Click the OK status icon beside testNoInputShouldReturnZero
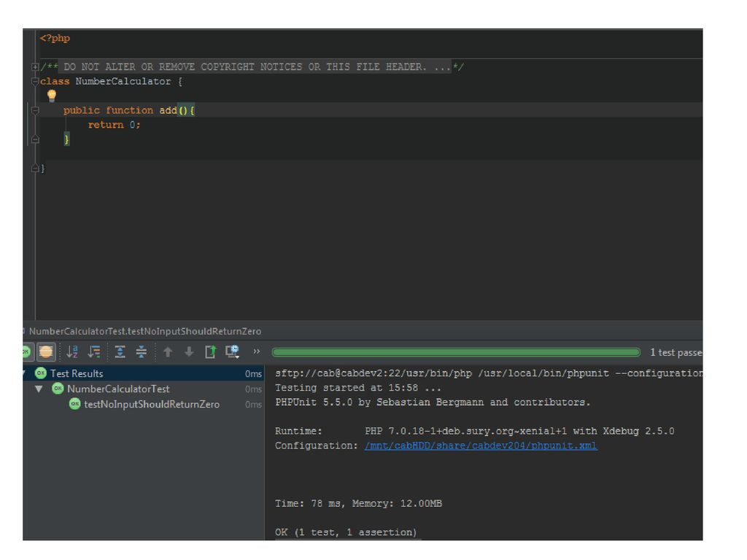Screen dimensions: 747x560 click(75, 404)
